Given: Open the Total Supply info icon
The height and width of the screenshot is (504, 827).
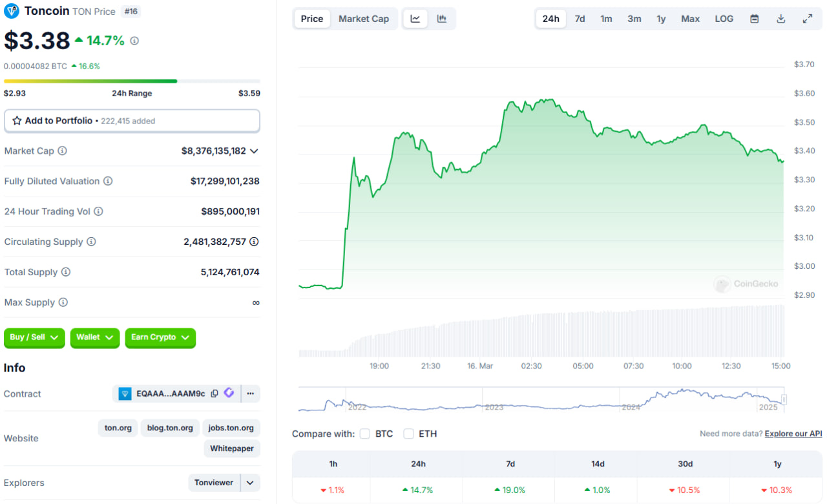Looking at the screenshot, I should point(66,272).
